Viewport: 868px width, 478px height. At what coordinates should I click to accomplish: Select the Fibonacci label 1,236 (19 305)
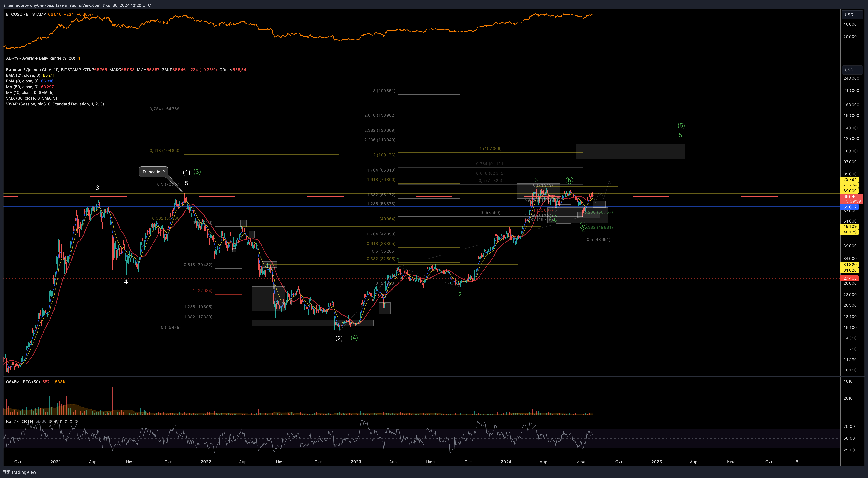tap(198, 307)
